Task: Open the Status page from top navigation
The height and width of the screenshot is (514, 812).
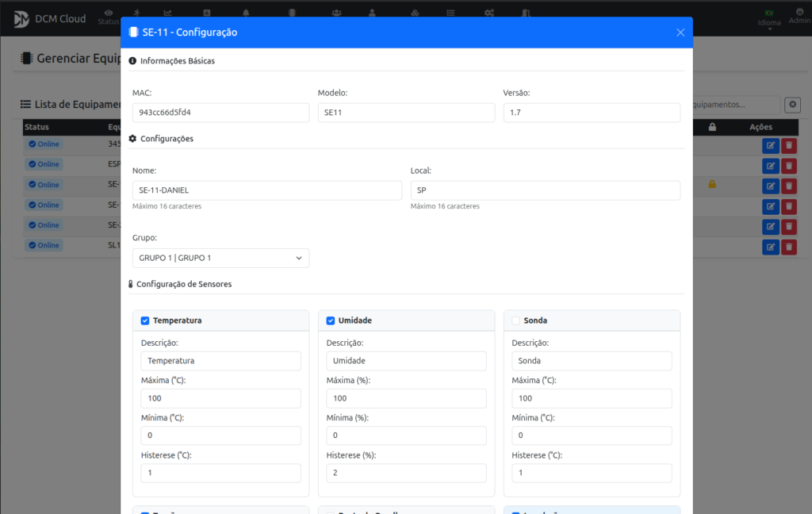Action: click(x=109, y=17)
